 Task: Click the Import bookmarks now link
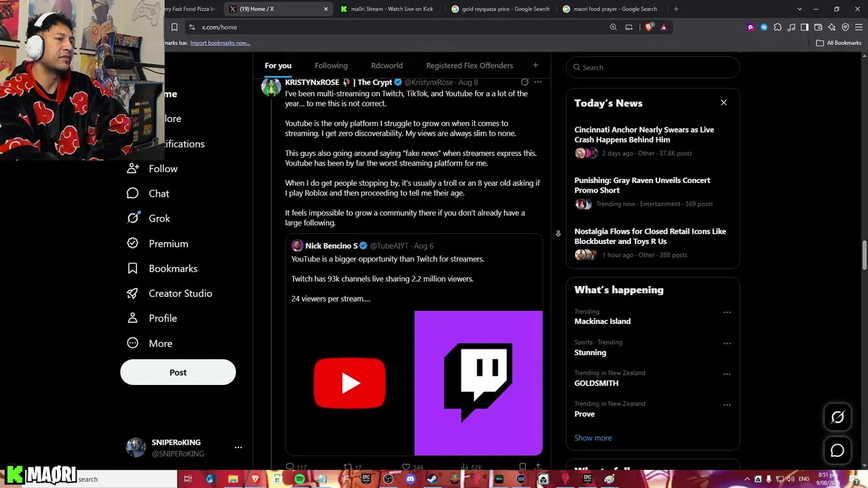click(220, 43)
